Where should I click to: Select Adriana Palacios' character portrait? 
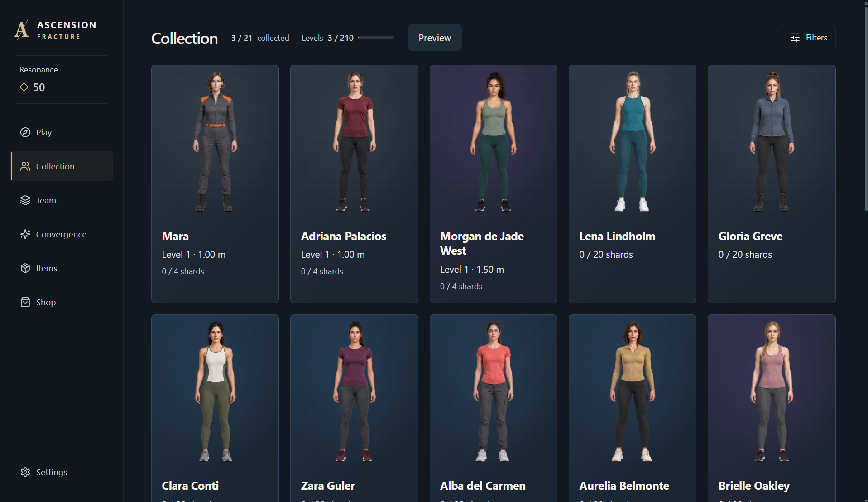(354, 141)
